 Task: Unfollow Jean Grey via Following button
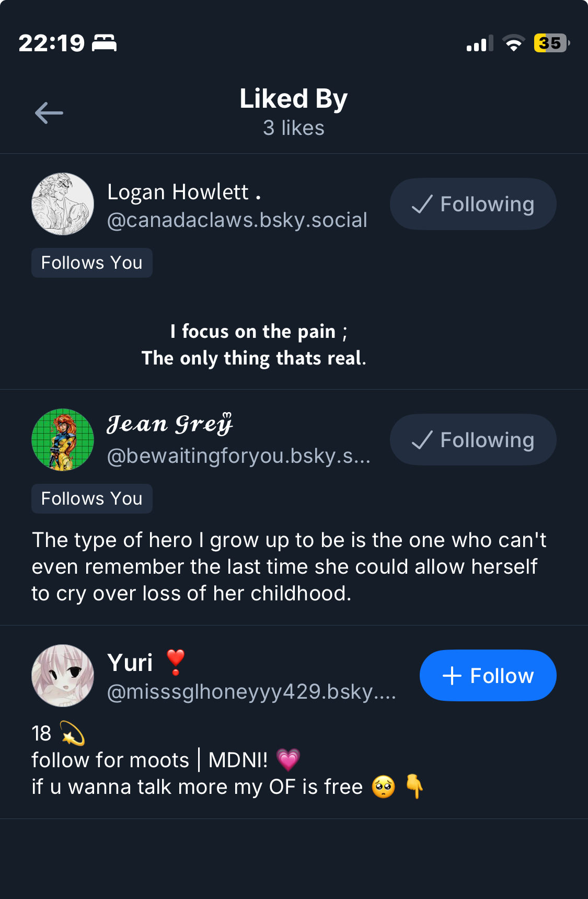point(473,440)
